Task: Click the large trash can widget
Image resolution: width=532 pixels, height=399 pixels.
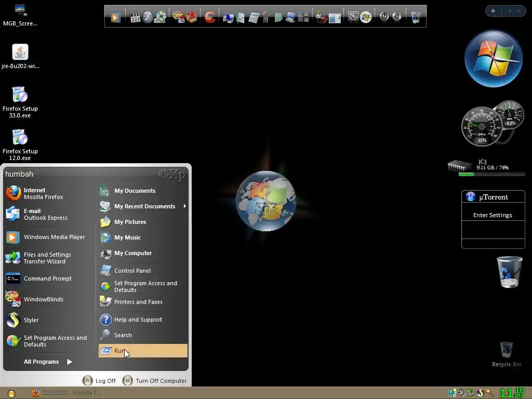Action: (x=510, y=272)
